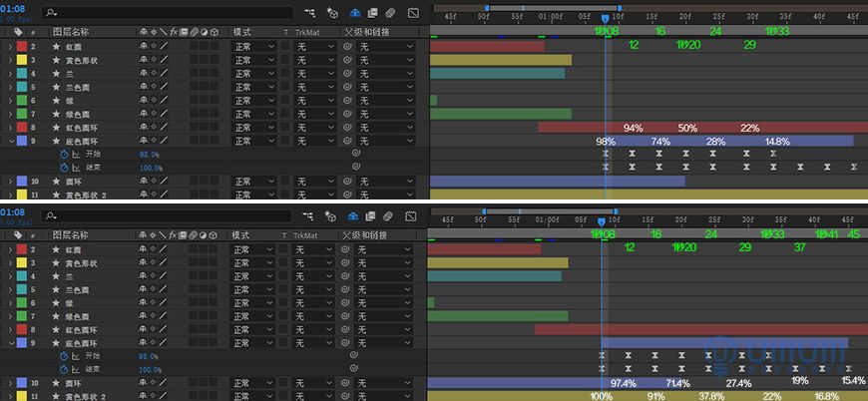Screen dimensions: 868x401
Task: Click the draft 3D icon in lower toolbar
Action: 334,214
